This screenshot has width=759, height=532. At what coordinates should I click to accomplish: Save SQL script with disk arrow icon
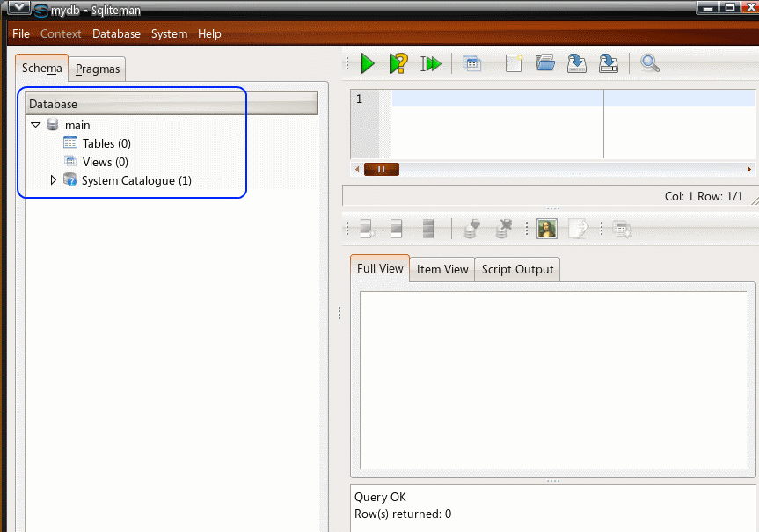[577, 63]
